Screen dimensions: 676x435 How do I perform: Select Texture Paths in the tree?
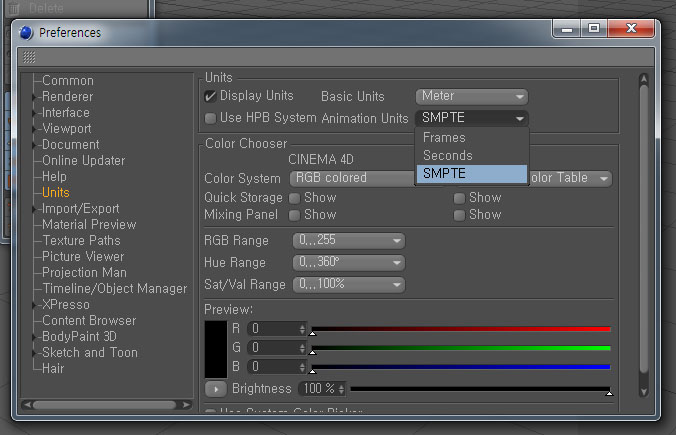[x=81, y=241]
